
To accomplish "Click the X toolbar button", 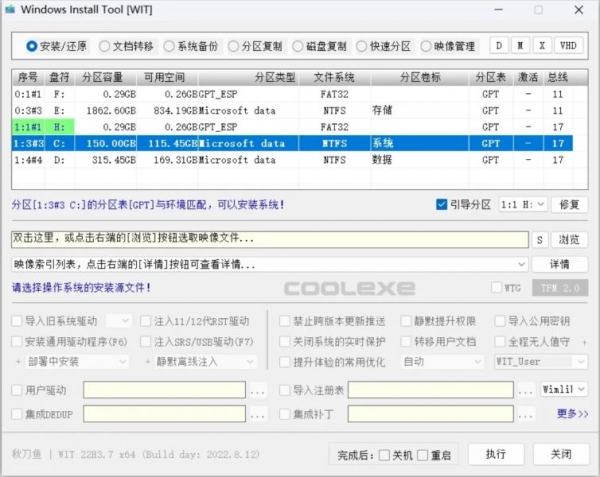I will pos(542,46).
